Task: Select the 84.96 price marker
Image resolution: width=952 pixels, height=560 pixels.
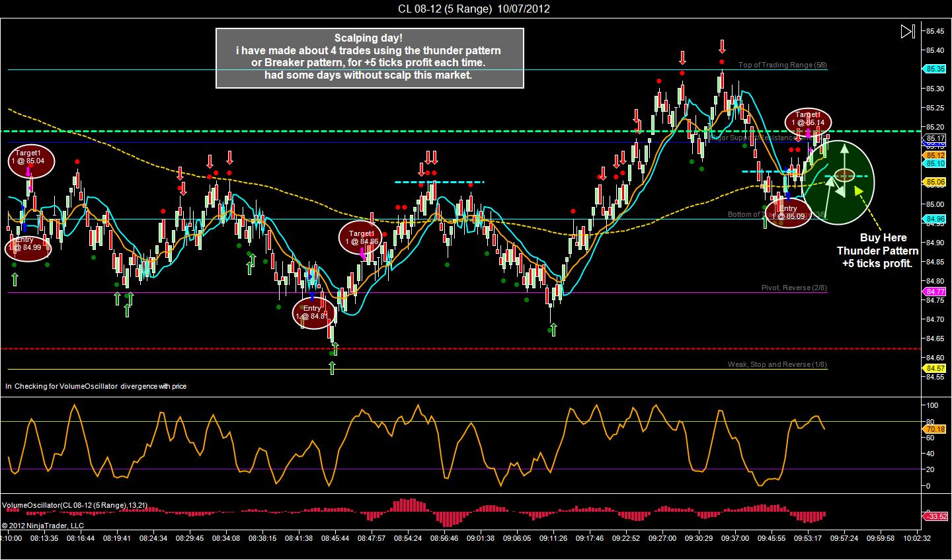Action: 935,219
